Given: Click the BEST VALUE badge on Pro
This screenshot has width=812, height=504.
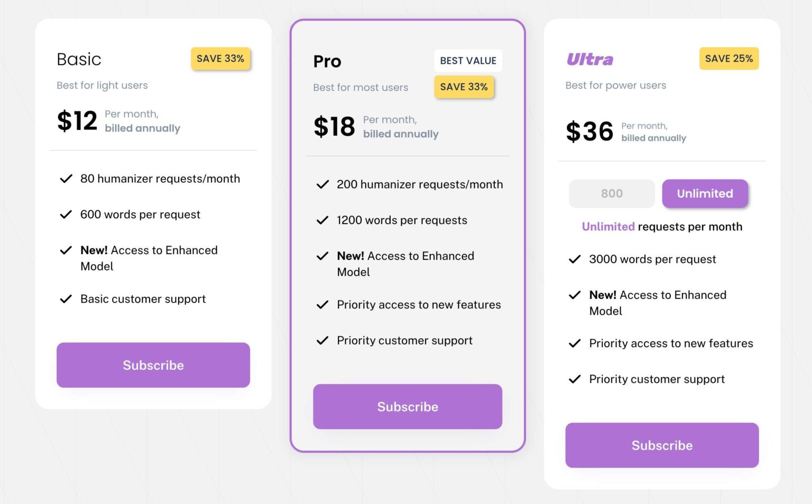Looking at the screenshot, I should (x=468, y=61).
